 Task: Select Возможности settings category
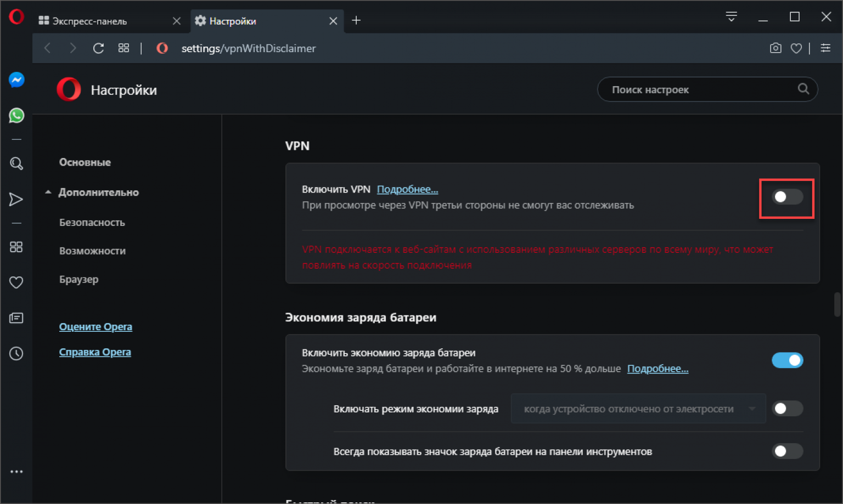(93, 251)
